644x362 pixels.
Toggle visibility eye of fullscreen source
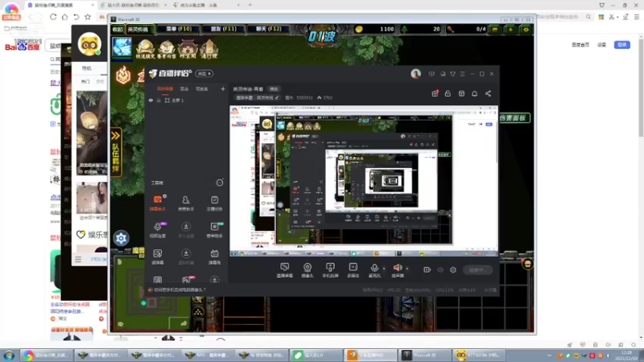click(151, 100)
